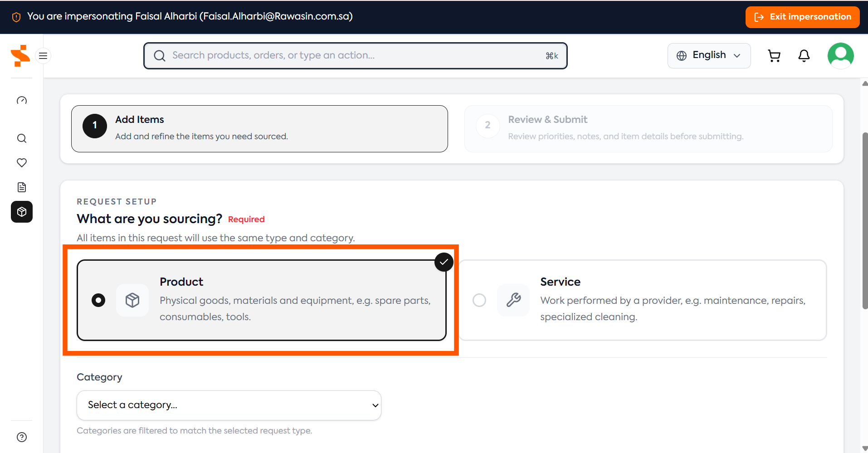Image resolution: width=868 pixels, height=453 pixels.
Task: Open the documents icon in sidebar
Action: click(22, 187)
